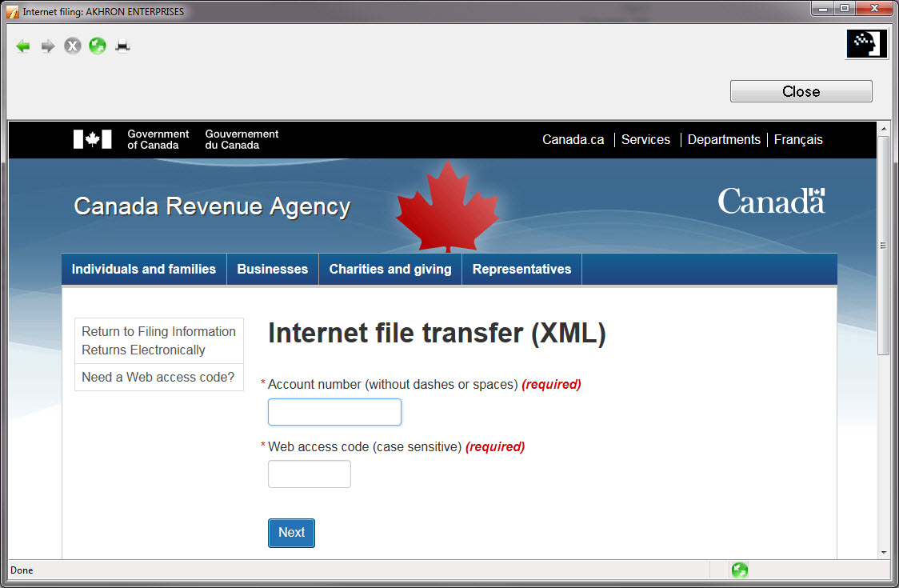Click the Close button
This screenshot has width=899, height=588.
coord(801,91)
